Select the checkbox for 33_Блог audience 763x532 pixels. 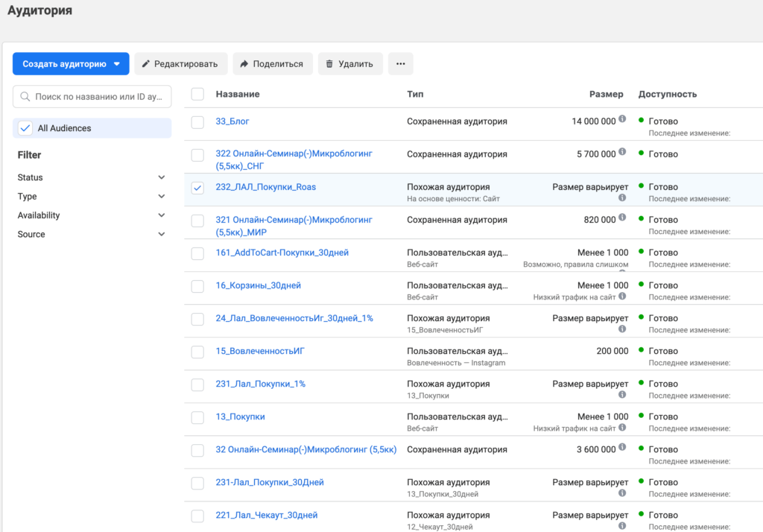197,122
